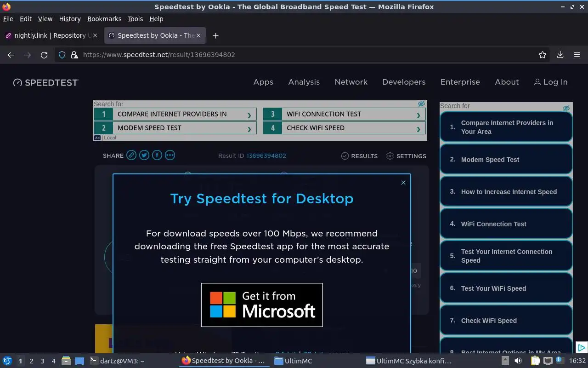Image resolution: width=588 pixels, height=368 pixels.
Task: Switch to workspace 4
Action: (53, 361)
